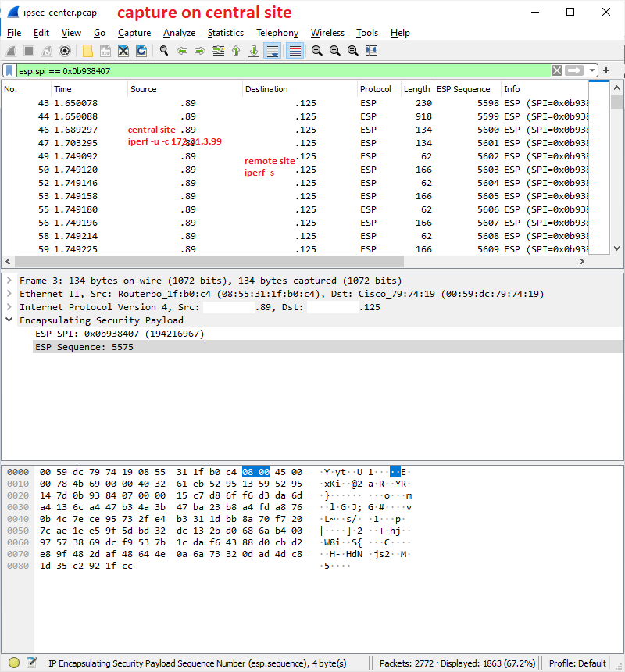The width and height of the screenshot is (625, 672).
Task: Clear the display filter with X button
Action: 557,70
